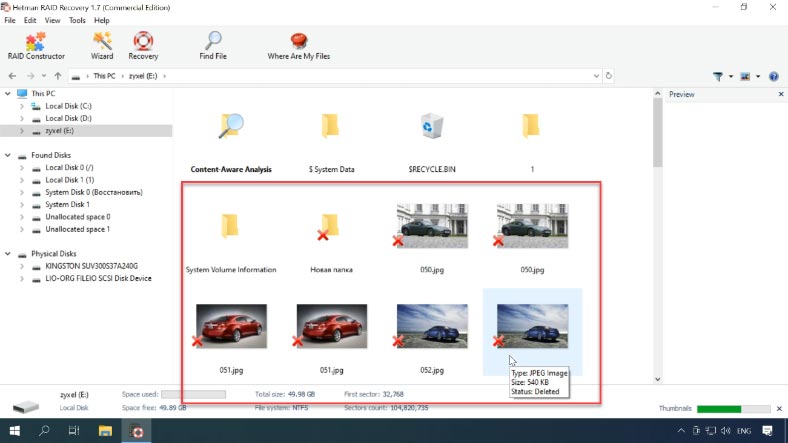Screen dimensions: 788x443
Task: Click the view mode icon
Action: (745, 76)
